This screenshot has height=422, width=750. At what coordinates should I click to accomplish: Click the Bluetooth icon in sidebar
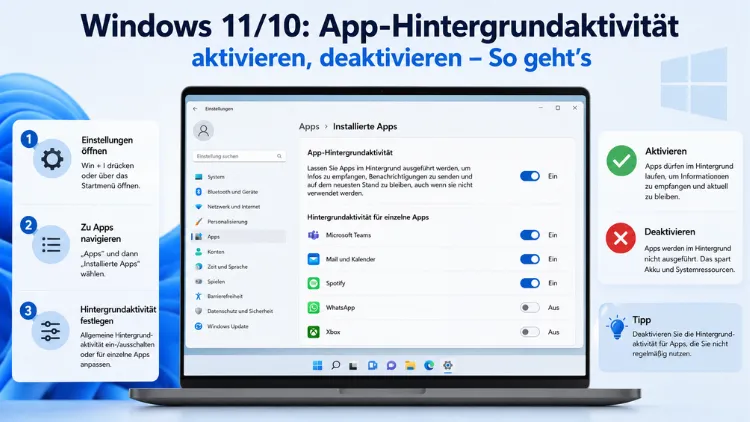pos(199,191)
